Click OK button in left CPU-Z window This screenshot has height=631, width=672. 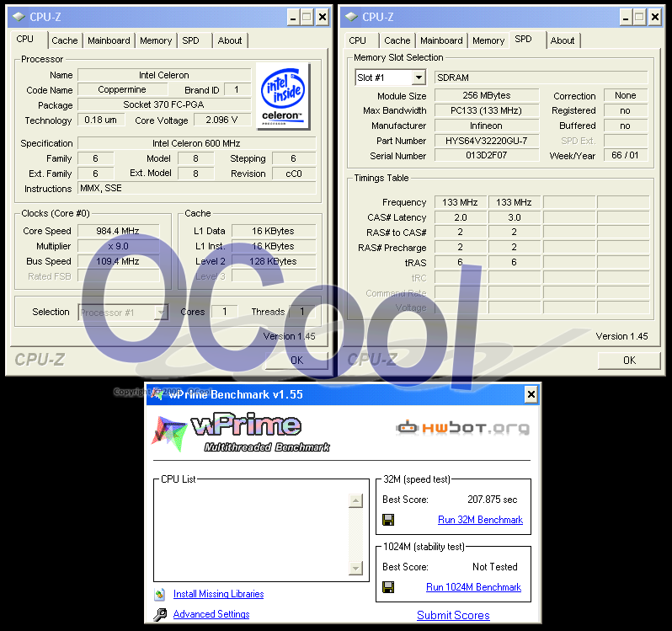point(296,361)
